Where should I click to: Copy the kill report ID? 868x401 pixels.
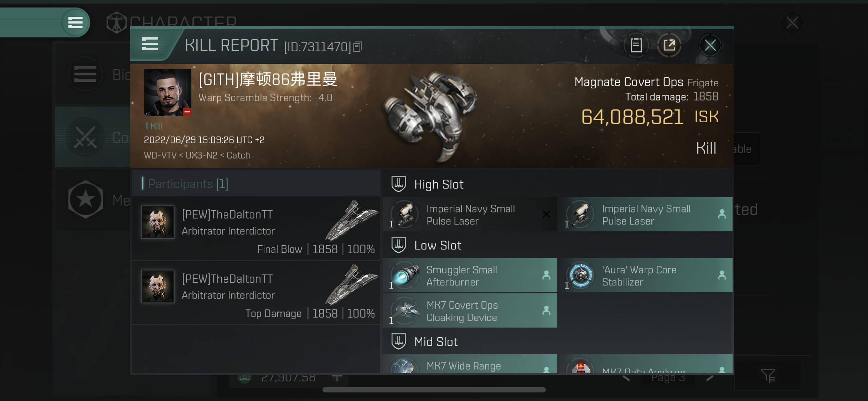[x=357, y=47]
